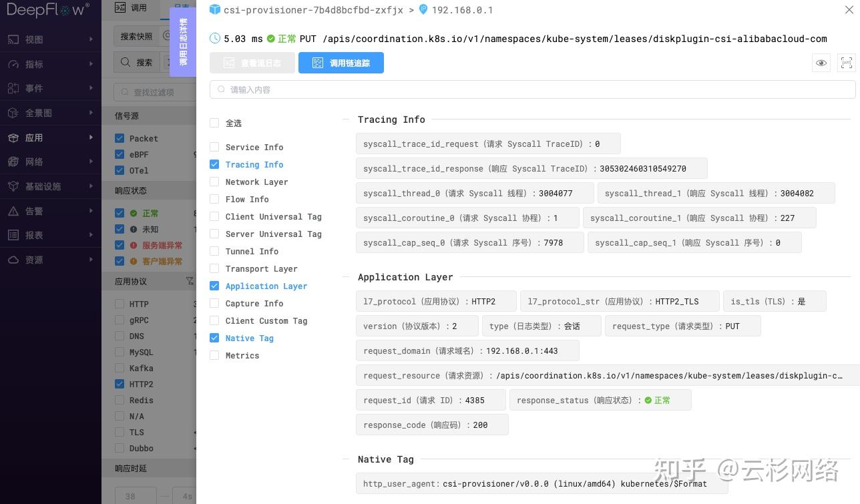
Task: Check the Metrics field group checkbox
Action: (214, 355)
